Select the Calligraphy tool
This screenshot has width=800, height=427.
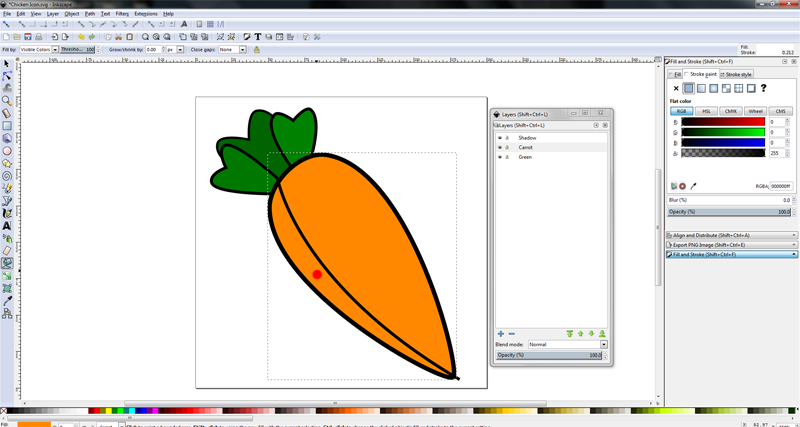(7, 213)
